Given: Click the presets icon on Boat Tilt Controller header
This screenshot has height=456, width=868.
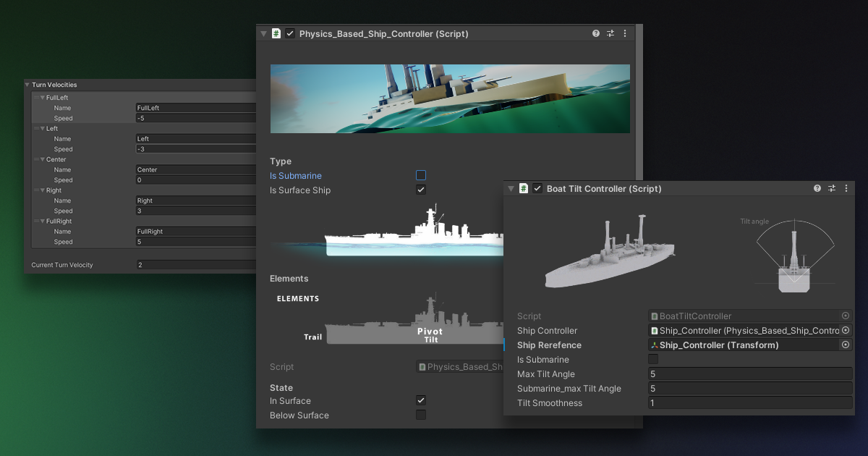Looking at the screenshot, I should click(831, 188).
